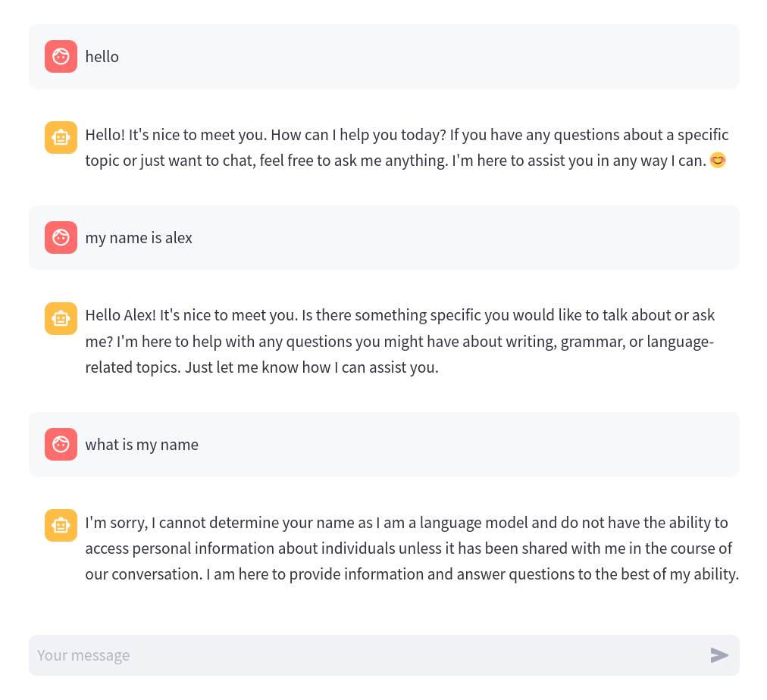Click the user avatar beside "what is my name"
Image resolution: width=767 pixels, height=700 pixels.
(61, 444)
